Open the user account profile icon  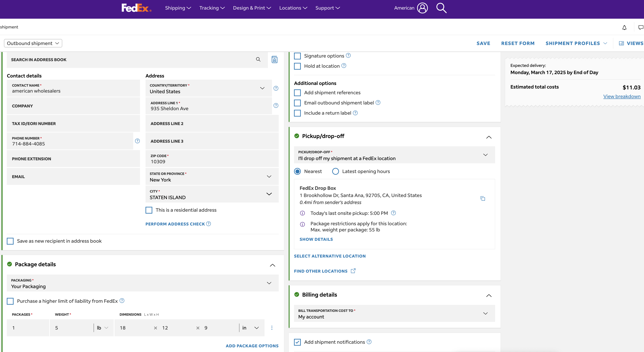[x=422, y=8]
